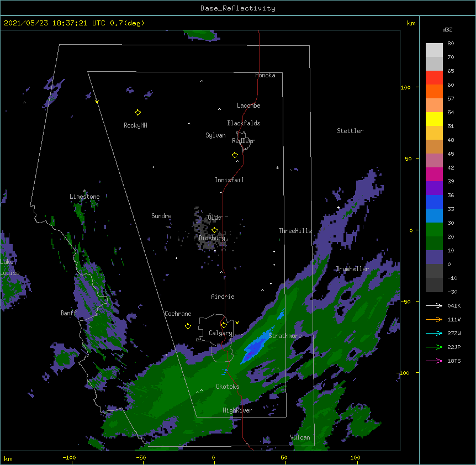Click the Calgary city label
476x465 pixels.
(220, 333)
